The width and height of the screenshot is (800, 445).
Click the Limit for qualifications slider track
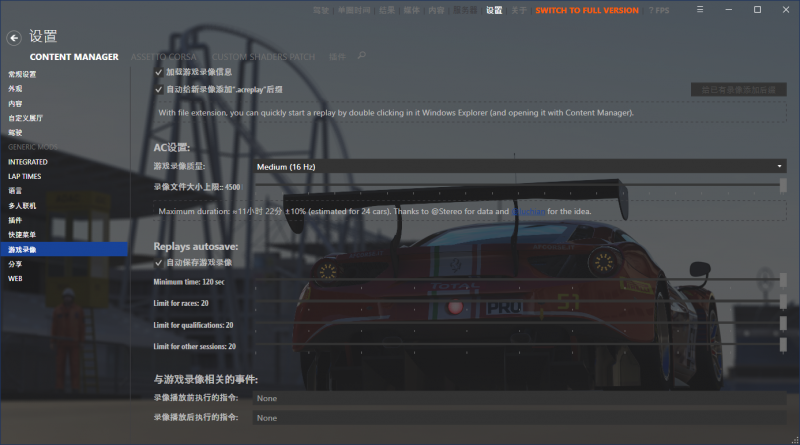pos(520,323)
